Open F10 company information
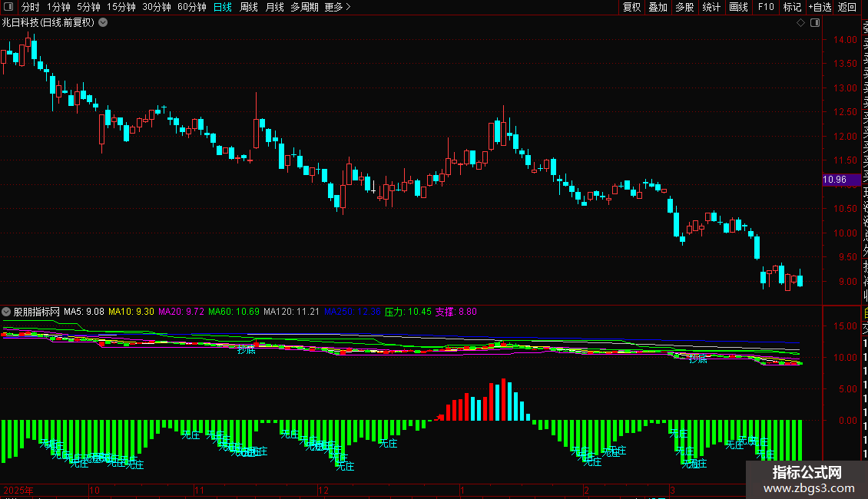Image resolution: width=868 pixels, height=499 pixels. (x=766, y=7)
